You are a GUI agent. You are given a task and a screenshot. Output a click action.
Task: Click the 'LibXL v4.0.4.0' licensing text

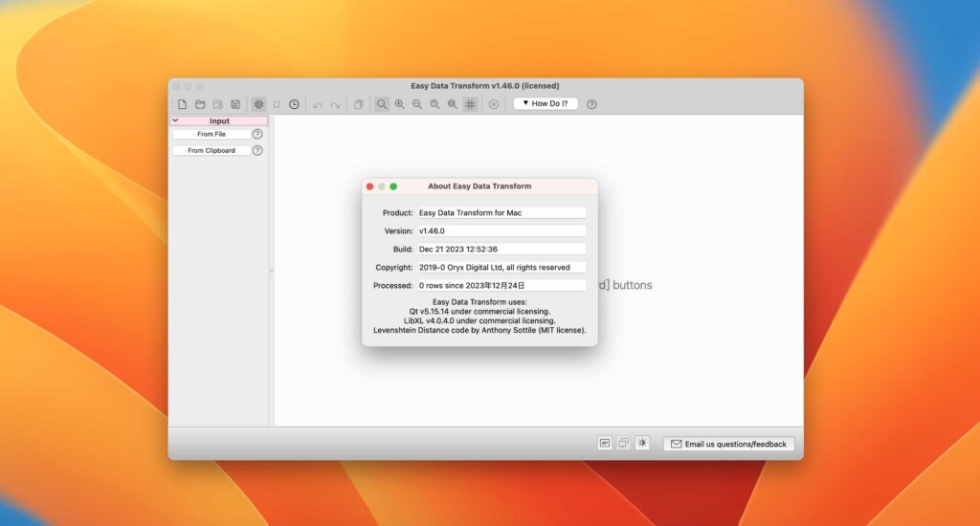pos(479,320)
